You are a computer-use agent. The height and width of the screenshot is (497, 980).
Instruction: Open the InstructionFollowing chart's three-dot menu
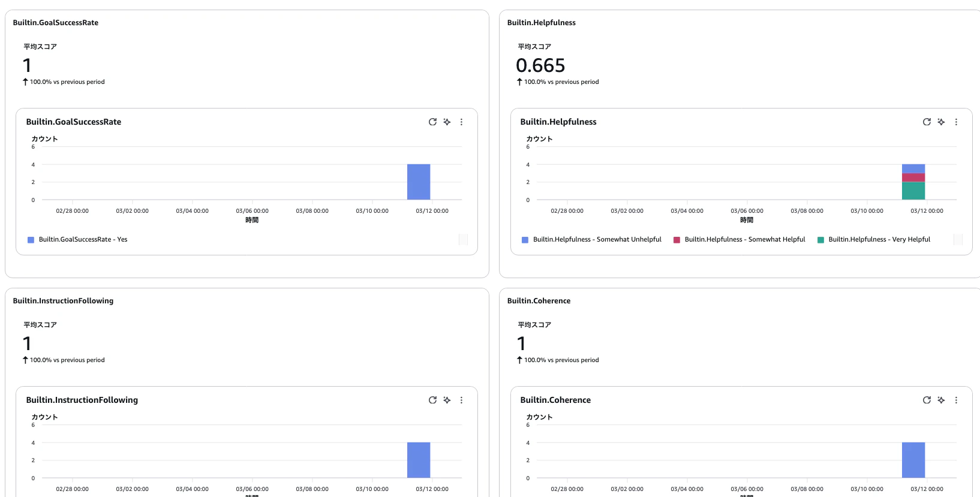(461, 400)
